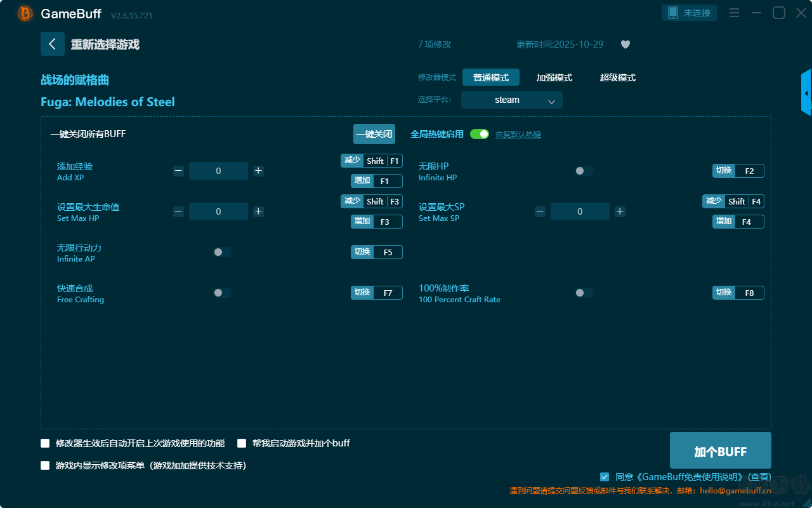Click the Add XP value field
The image size is (812, 508).
(x=218, y=171)
